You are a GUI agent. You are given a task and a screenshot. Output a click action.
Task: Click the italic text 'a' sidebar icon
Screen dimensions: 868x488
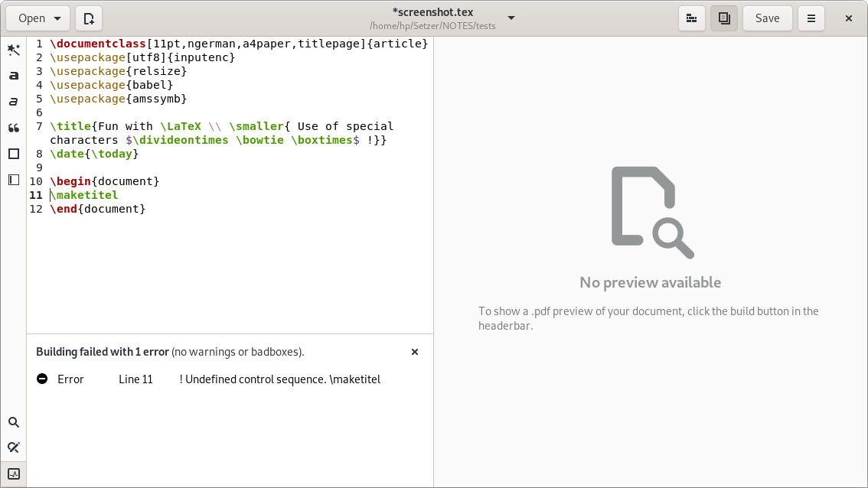tap(14, 102)
